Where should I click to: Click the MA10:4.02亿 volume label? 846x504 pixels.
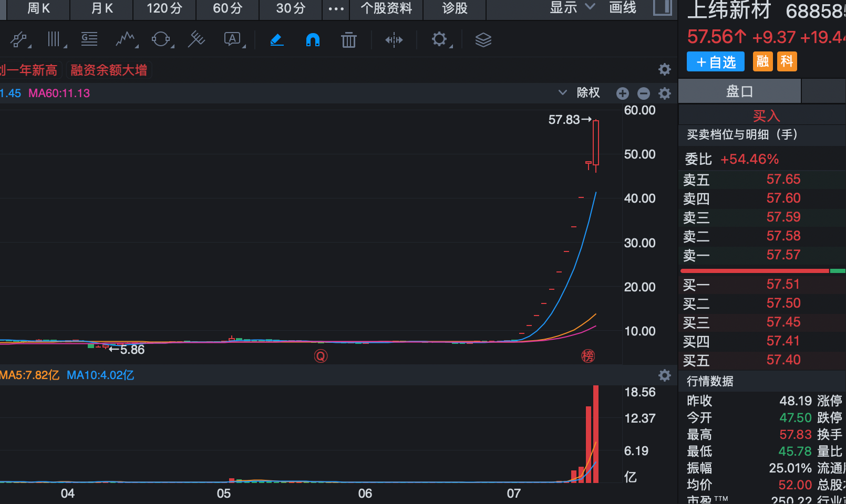click(x=100, y=375)
